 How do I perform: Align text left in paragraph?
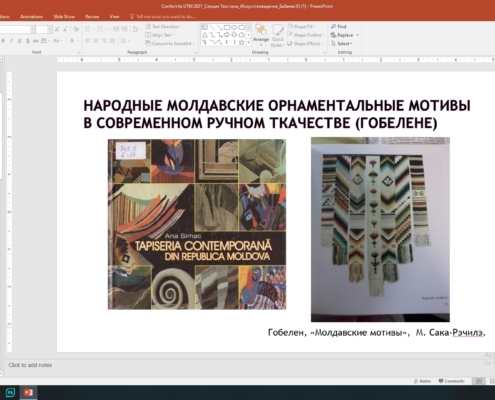point(87,41)
